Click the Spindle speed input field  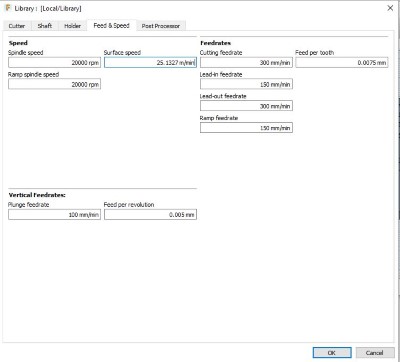pos(54,63)
